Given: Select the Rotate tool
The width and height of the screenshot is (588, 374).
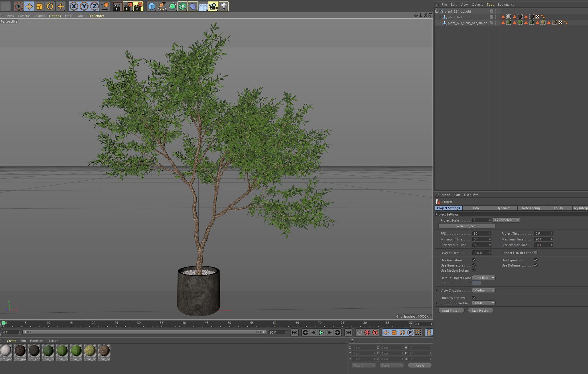Looking at the screenshot, I should point(50,6).
